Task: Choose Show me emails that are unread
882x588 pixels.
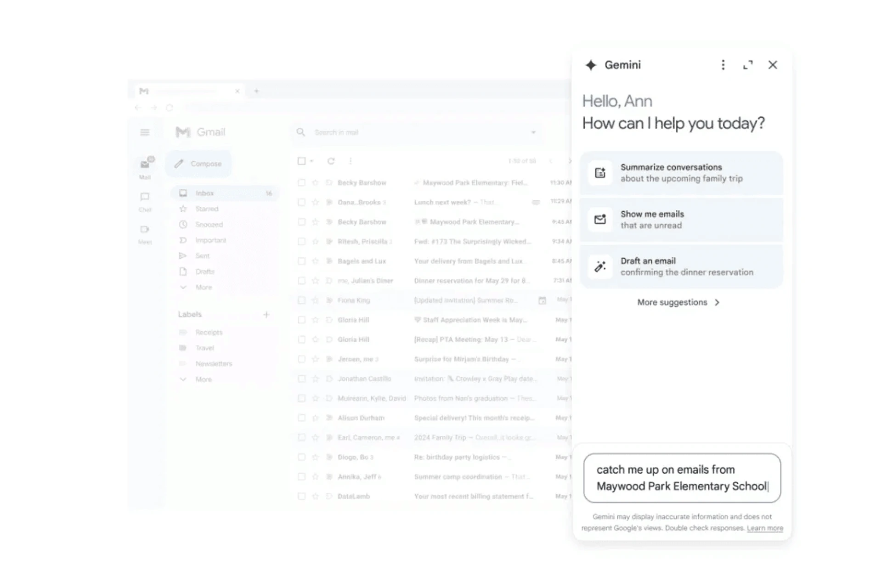Action: point(681,220)
